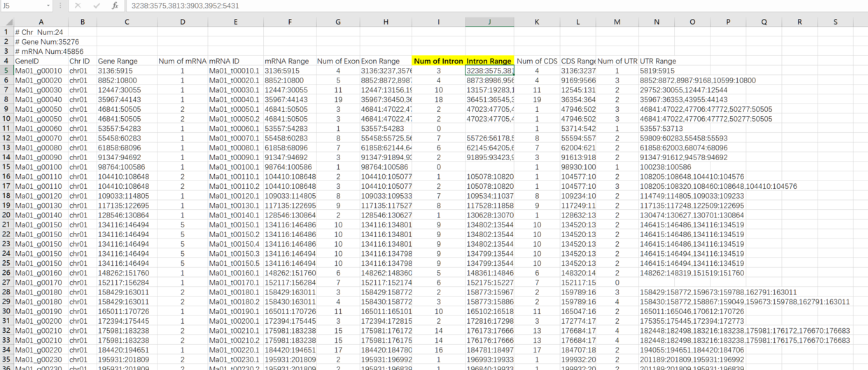868x370 pixels.
Task: Click the 'CDS Range' header cell
Action: click(578, 61)
